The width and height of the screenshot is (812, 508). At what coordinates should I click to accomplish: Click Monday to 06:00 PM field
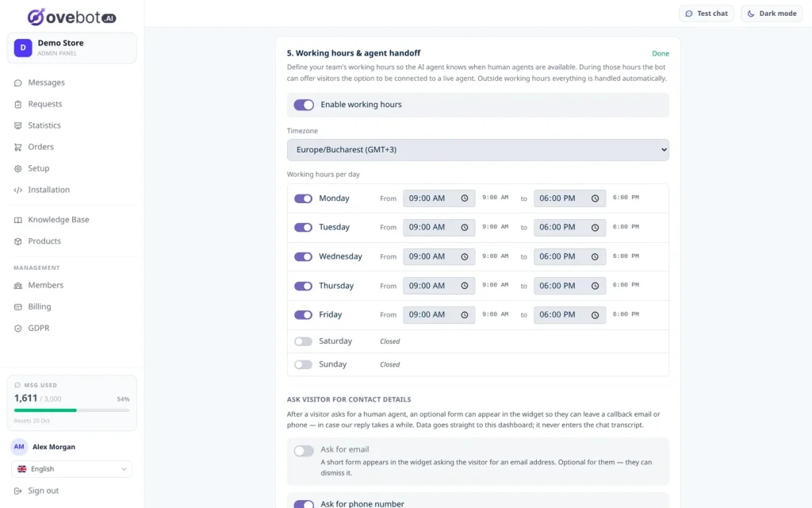pos(569,198)
